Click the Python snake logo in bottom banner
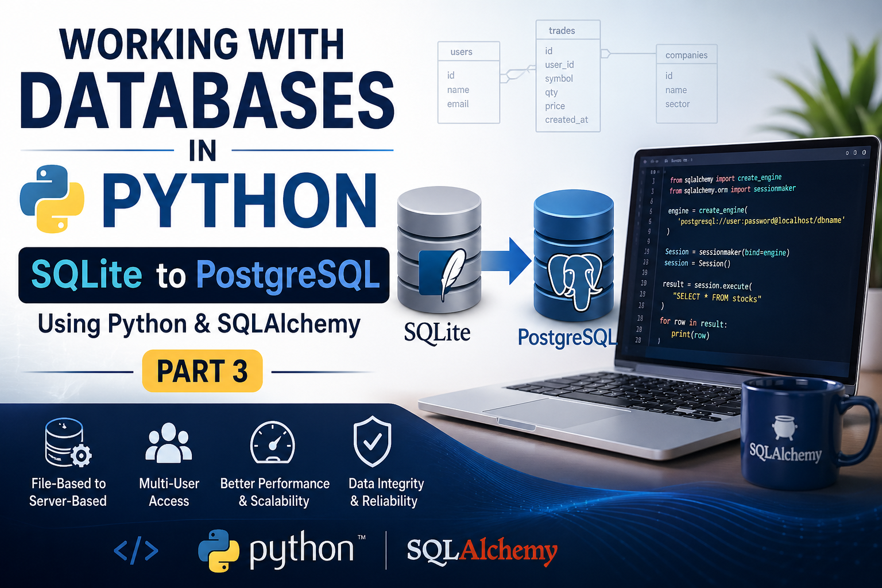Screen dimensions: 882x588 219,551
